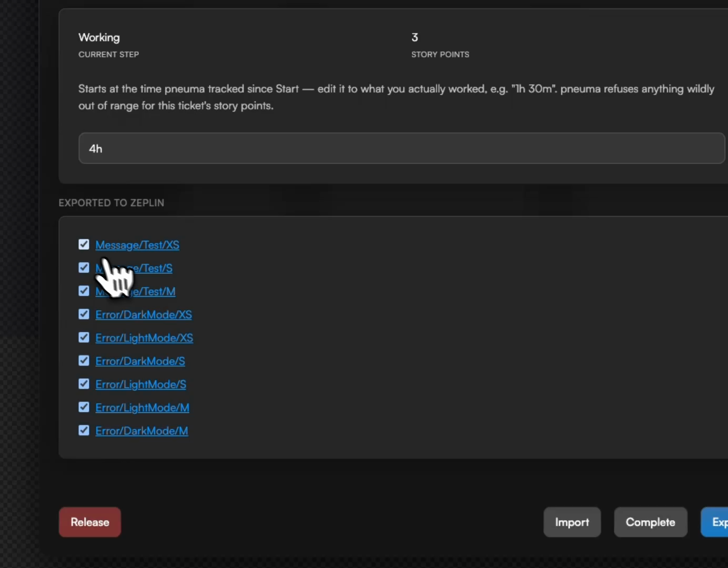
Task: Open the Error/DarkMode/XS link
Action: [x=144, y=315]
